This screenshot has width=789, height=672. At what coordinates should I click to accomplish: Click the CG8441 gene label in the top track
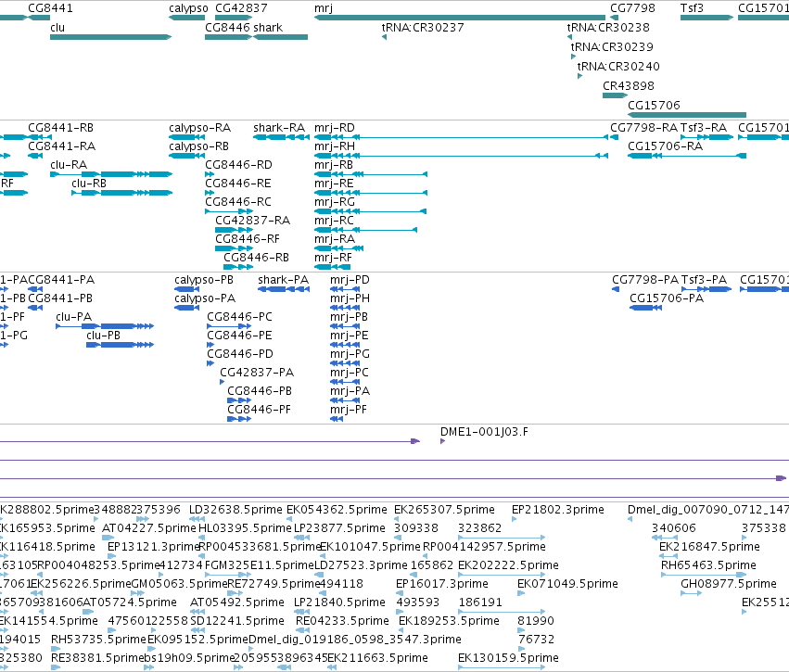tap(50, 8)
